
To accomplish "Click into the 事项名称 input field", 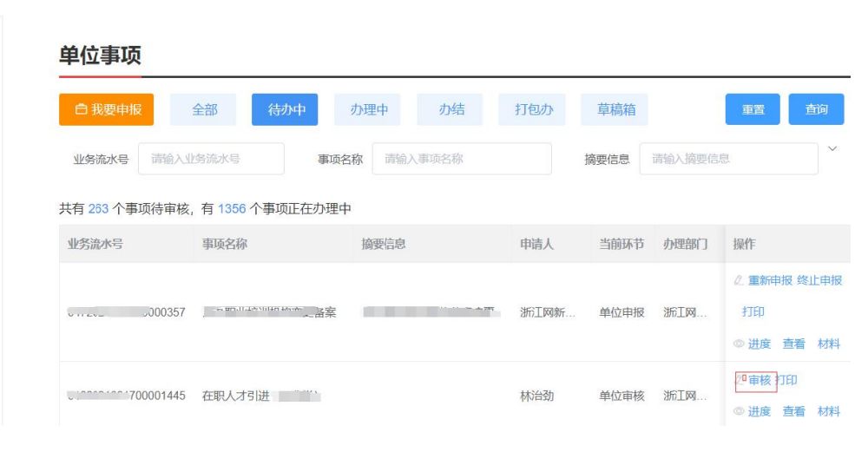I will coord(461,159).
